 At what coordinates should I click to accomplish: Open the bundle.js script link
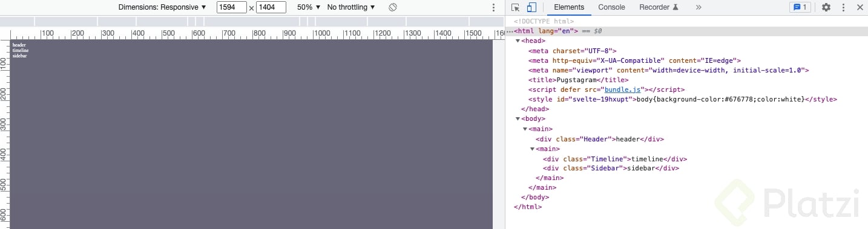(x=622, y=89)
